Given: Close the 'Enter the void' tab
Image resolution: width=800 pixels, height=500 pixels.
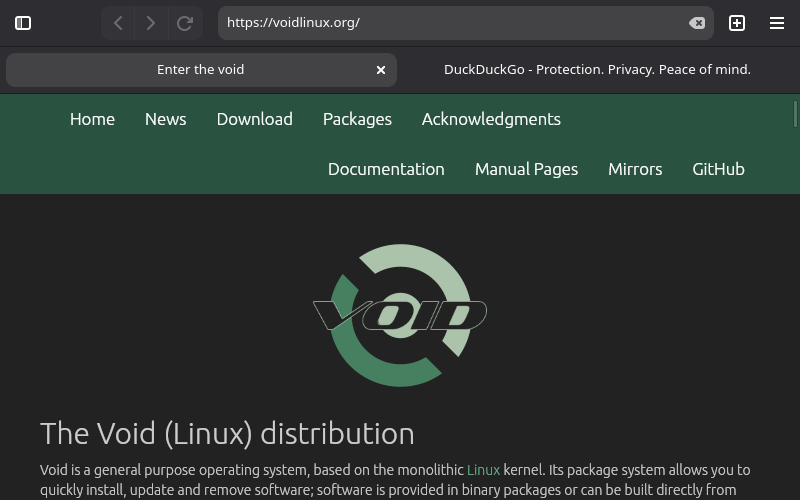Looking at the screenshot, I should point(381,70).
